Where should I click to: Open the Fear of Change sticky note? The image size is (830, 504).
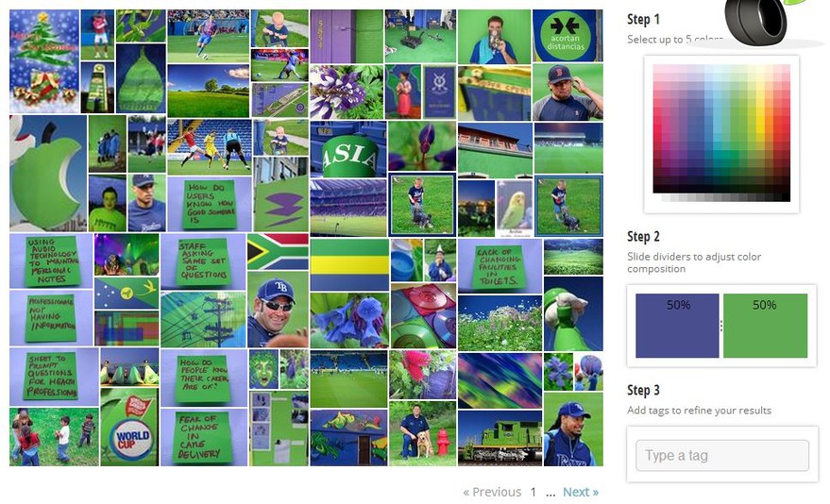point(204,437)
